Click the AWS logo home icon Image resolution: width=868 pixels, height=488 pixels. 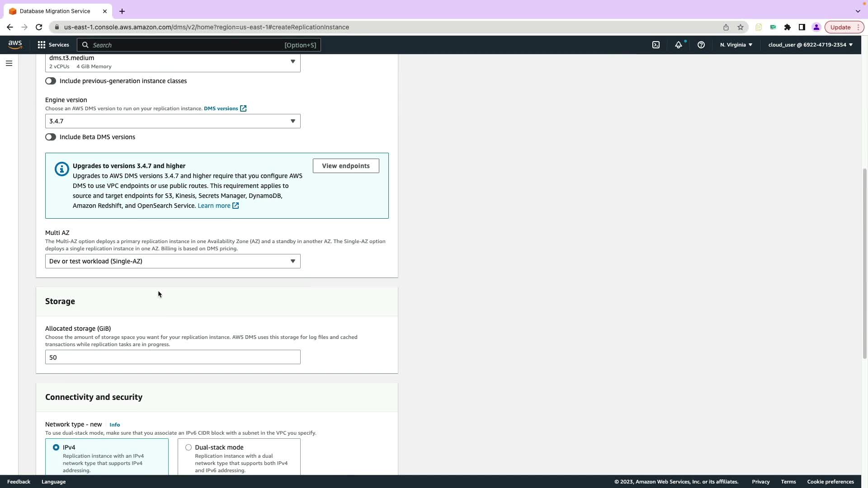click(15, 44)
